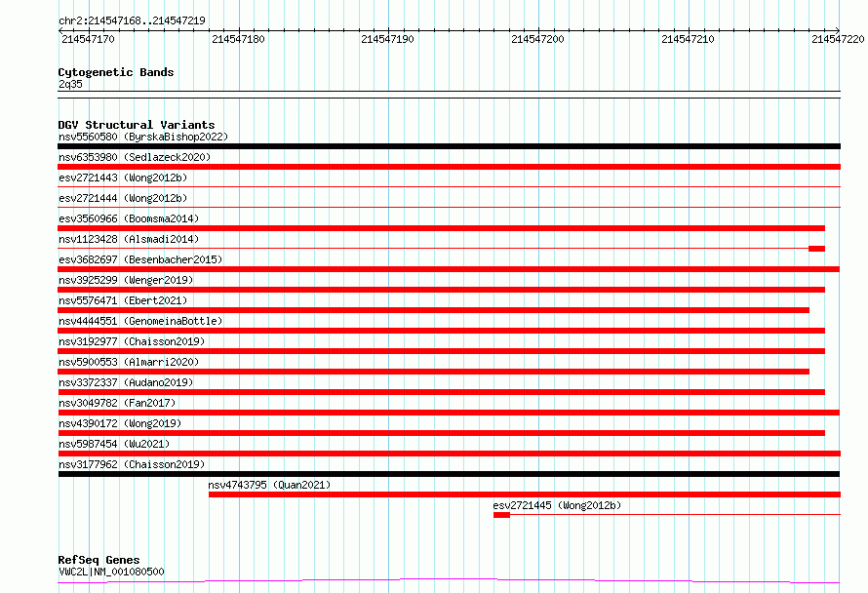Screen dimensions: 868x593
Task: Click ruler position 214547190
Action: (387, 39)
